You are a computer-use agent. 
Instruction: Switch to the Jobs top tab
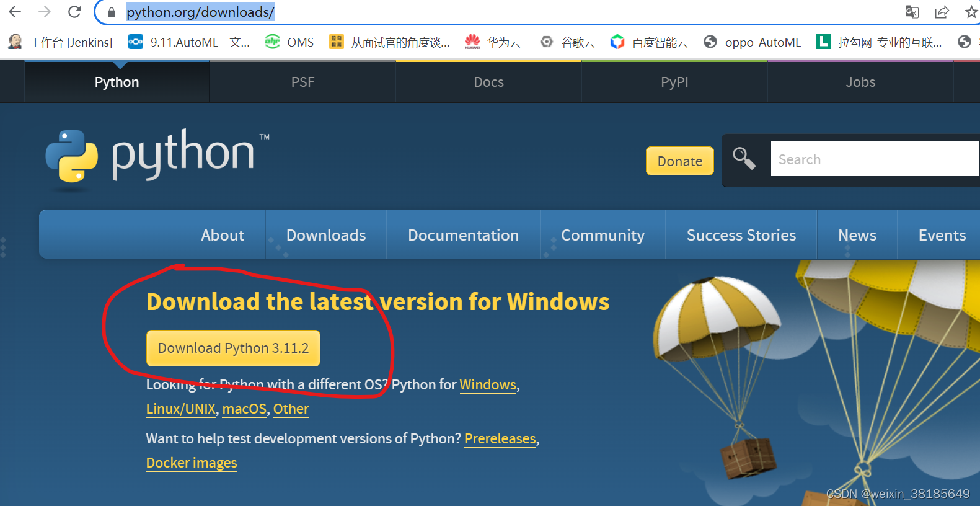tap(860, 82)
